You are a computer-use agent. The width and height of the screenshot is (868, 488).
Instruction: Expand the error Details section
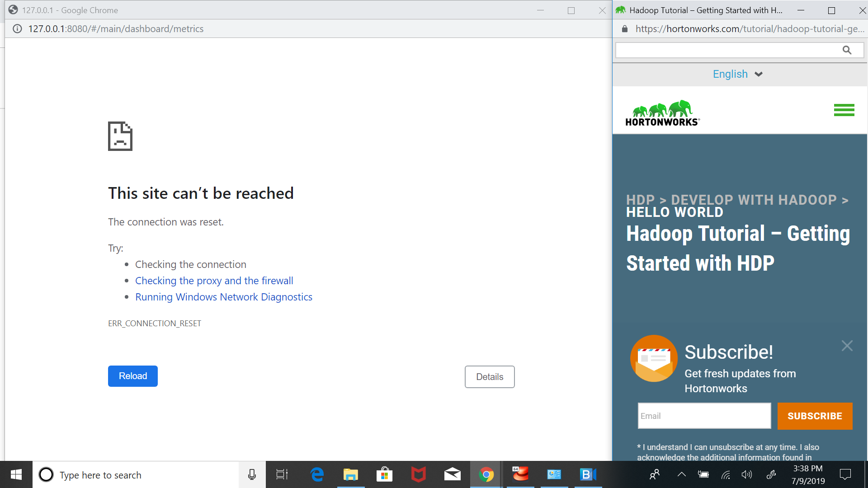point(489,377)
